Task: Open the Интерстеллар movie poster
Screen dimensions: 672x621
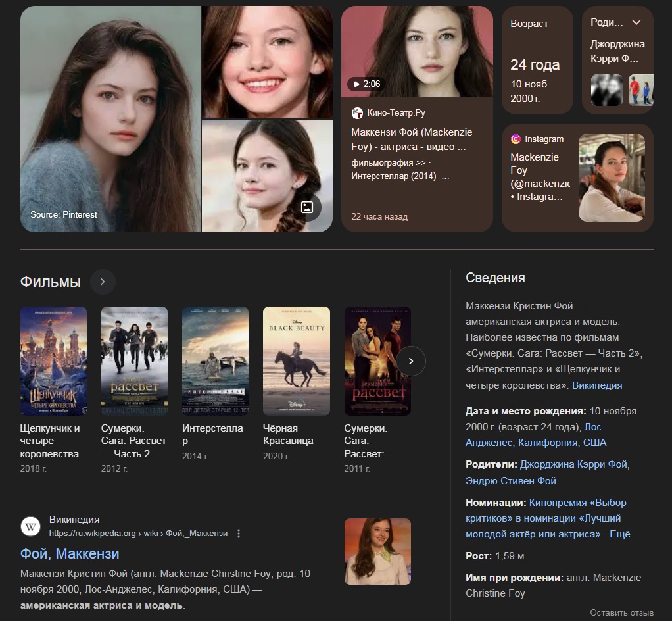Action: coord(215,360)
